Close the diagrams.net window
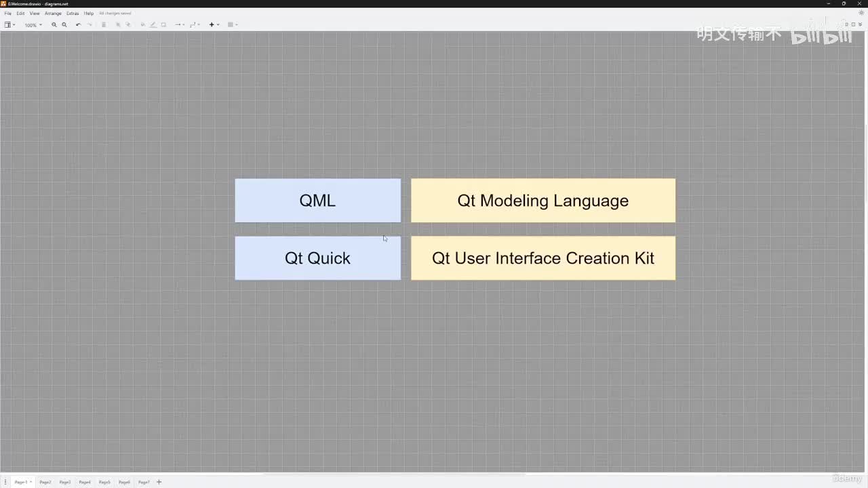The image size is (868, 488). [860, 3]
